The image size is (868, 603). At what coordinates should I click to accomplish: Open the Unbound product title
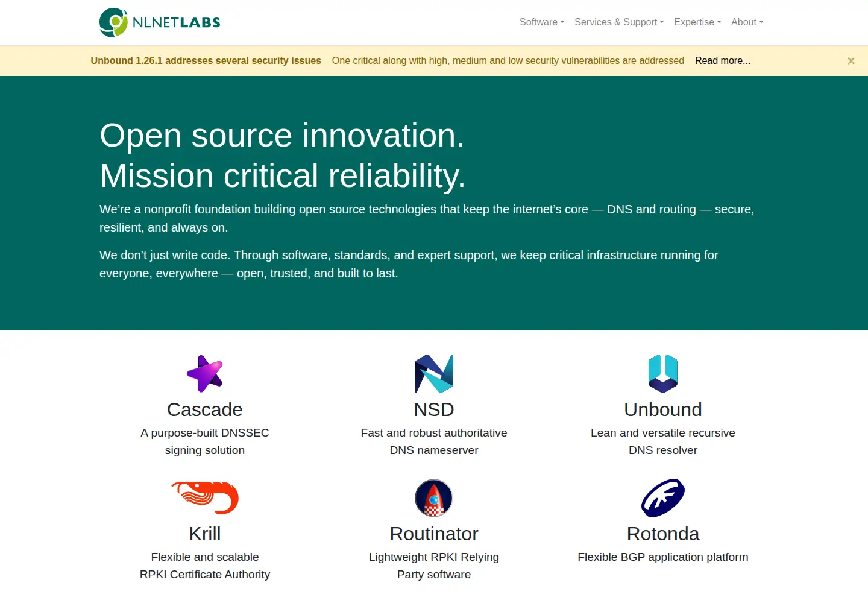coord(663,409)
